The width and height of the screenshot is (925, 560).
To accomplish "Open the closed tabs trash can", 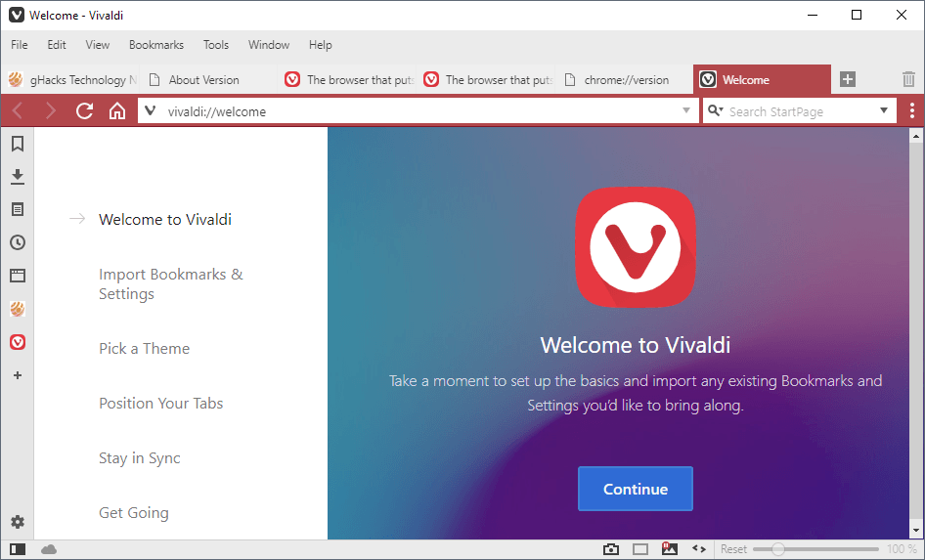I will (x=908, y=79).
